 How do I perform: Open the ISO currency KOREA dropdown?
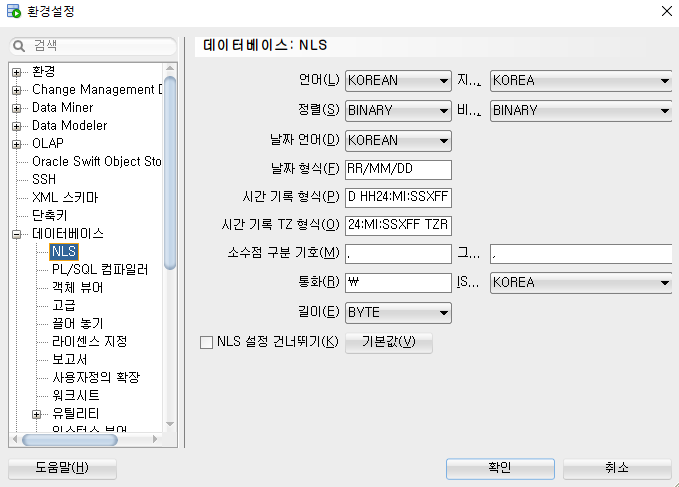pos(581,283)
